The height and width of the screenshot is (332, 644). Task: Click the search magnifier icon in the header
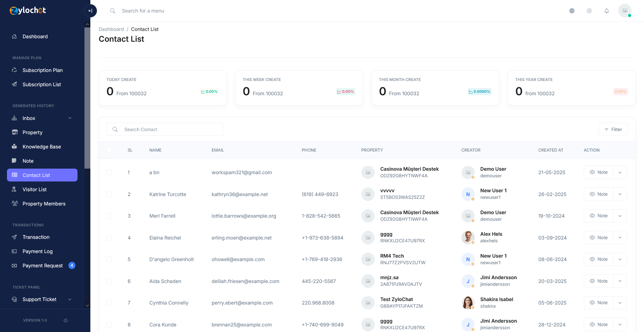[113, 11]
